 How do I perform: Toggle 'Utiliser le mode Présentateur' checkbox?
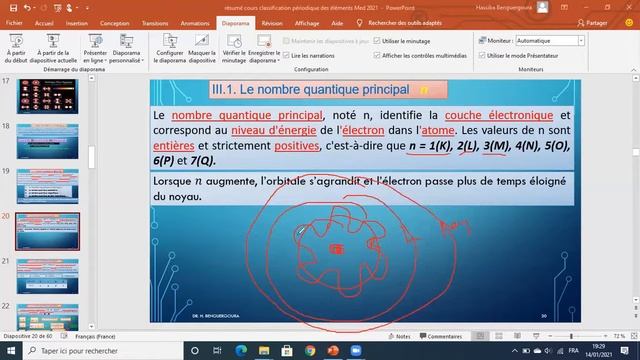point(482,55)
